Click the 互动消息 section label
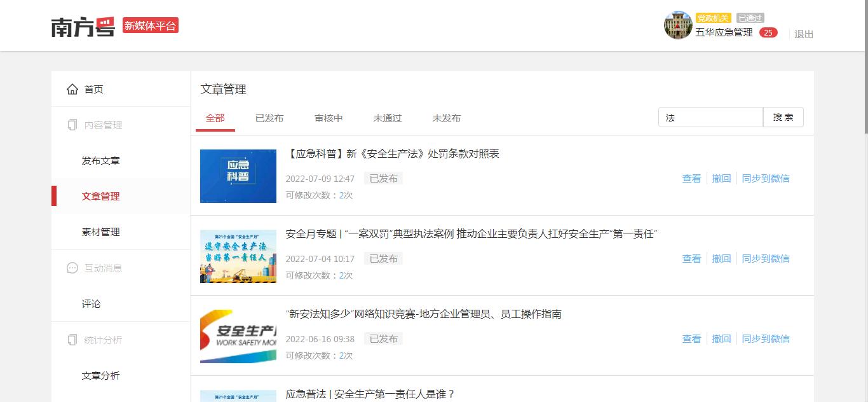The height and width of the screenshot is (402, 868). point(104,268)
